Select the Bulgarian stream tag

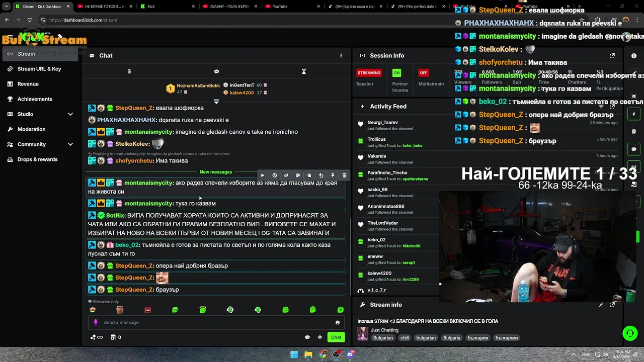point(383,338)
